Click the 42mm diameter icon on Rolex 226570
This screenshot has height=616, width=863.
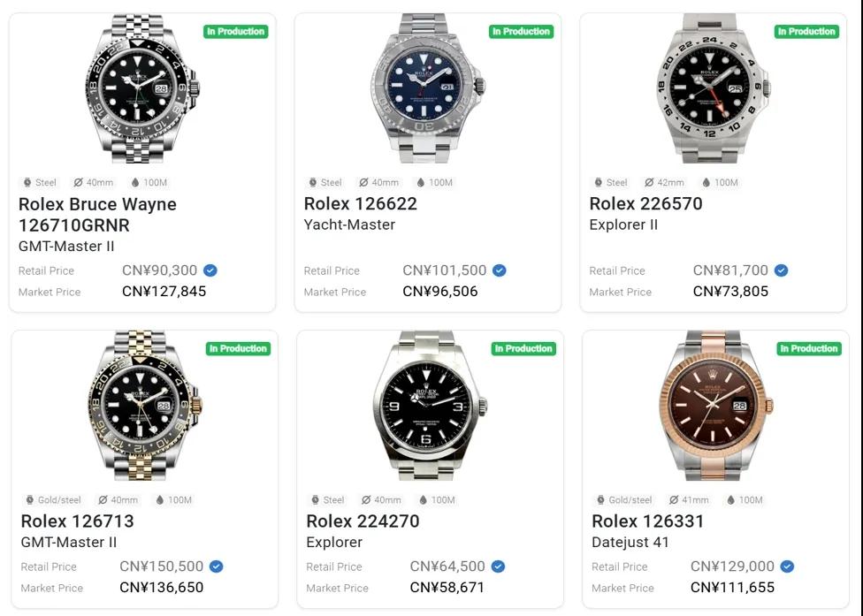[x=650, y=183]
